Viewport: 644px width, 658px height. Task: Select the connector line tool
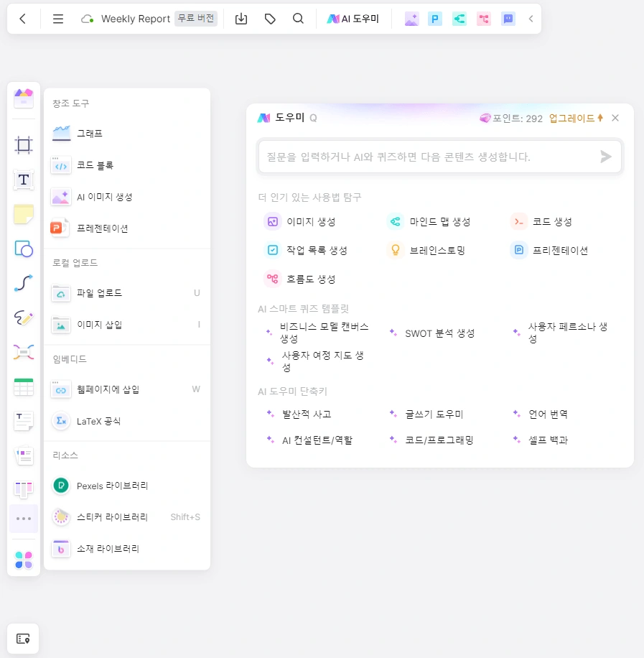(24, 283)
